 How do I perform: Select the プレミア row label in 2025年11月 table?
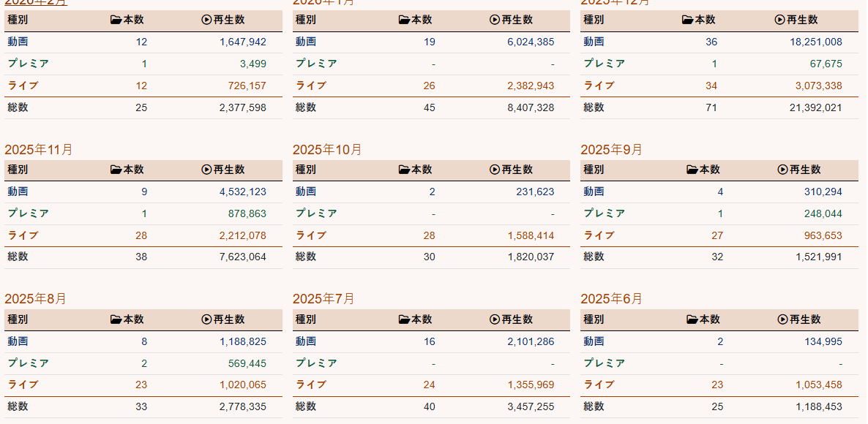29,213
